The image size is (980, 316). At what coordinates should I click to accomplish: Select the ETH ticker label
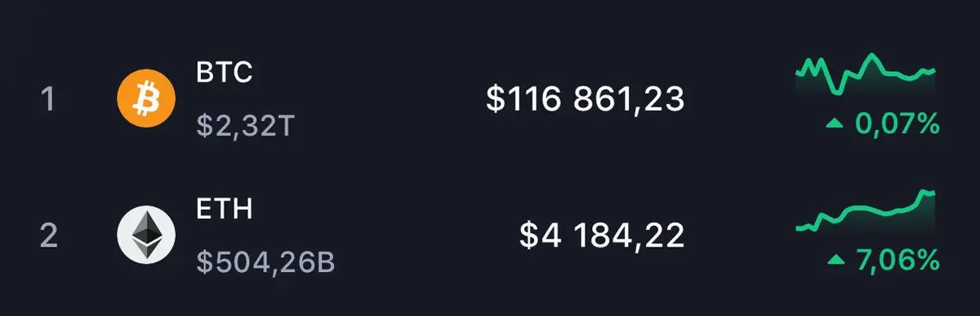pos(225,209)
